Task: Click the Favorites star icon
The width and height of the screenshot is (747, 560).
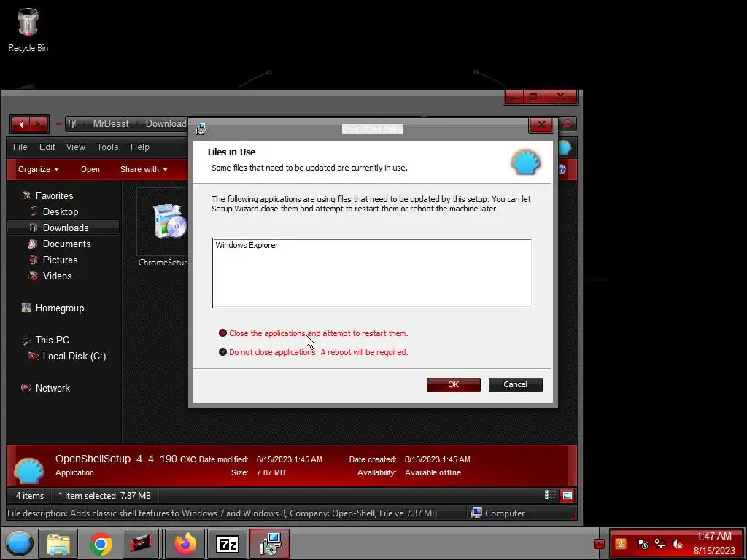Action: tap(26, 195)
